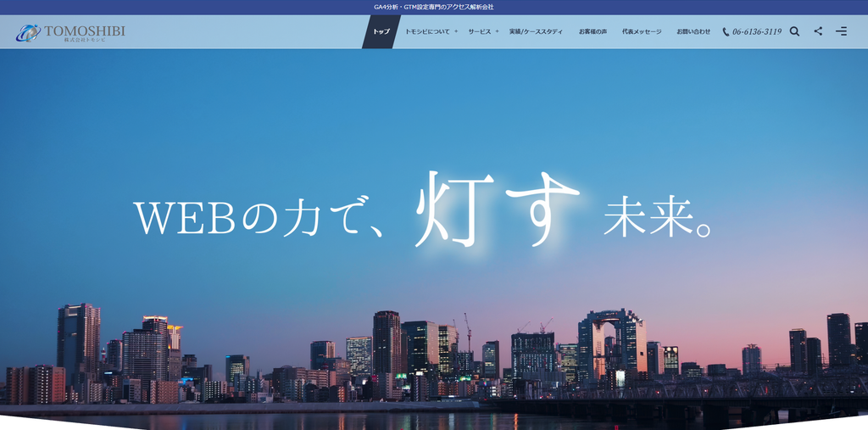This screenshot has width=868, height=430.
Task: Open the 代表メッセージ page
Action: tap(642, 31)
